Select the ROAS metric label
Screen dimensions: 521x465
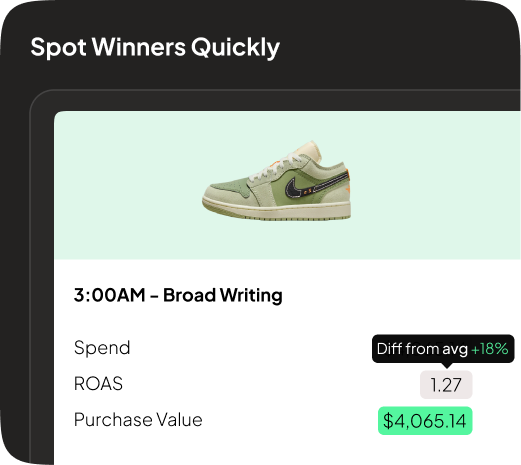point(98,384)
